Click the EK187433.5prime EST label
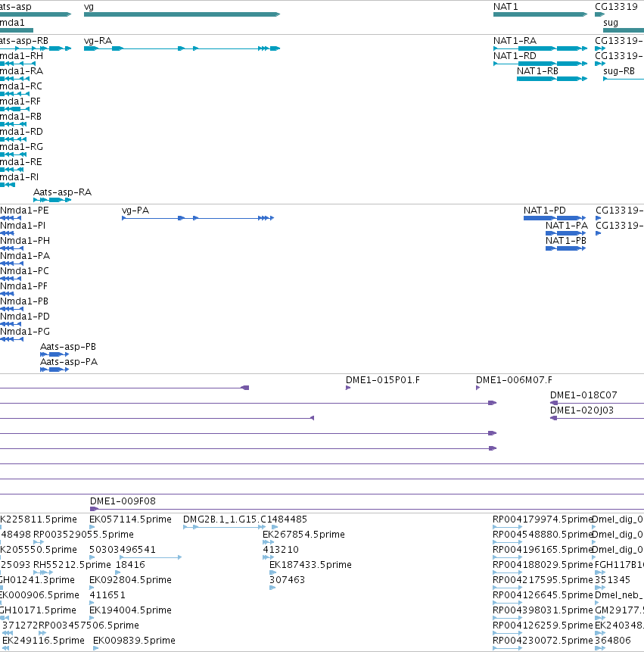This screenshot has height=652, width=644. [310, 565]
